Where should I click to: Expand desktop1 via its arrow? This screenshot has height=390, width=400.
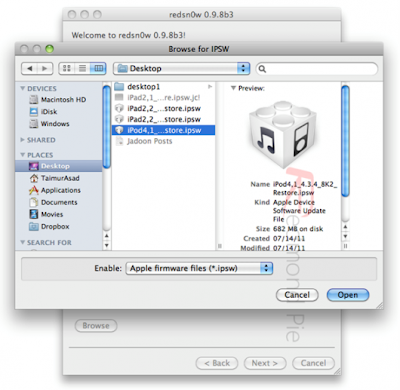[x=210, y=87]
